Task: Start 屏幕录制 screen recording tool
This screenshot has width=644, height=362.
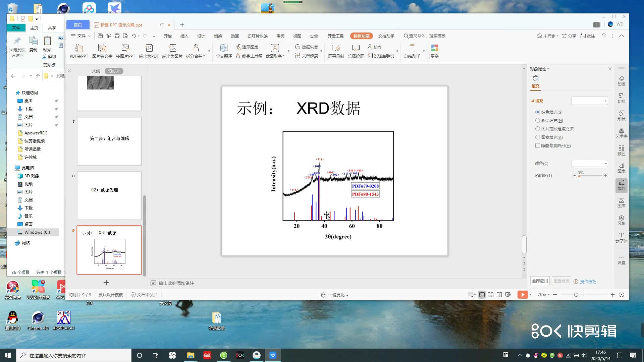Action: coord(336,48)
